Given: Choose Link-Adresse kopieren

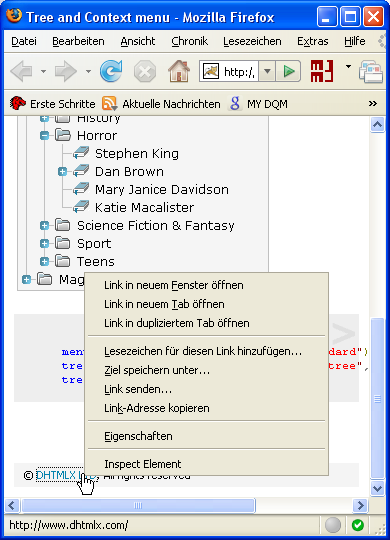Looking at the screenshot, I should coord(207,408).
